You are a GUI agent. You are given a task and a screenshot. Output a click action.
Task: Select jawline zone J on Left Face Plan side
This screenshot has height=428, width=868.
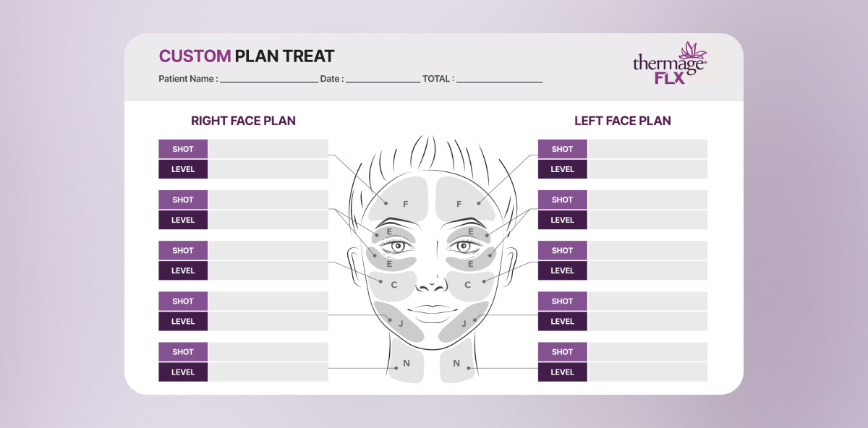pos(463,322)
